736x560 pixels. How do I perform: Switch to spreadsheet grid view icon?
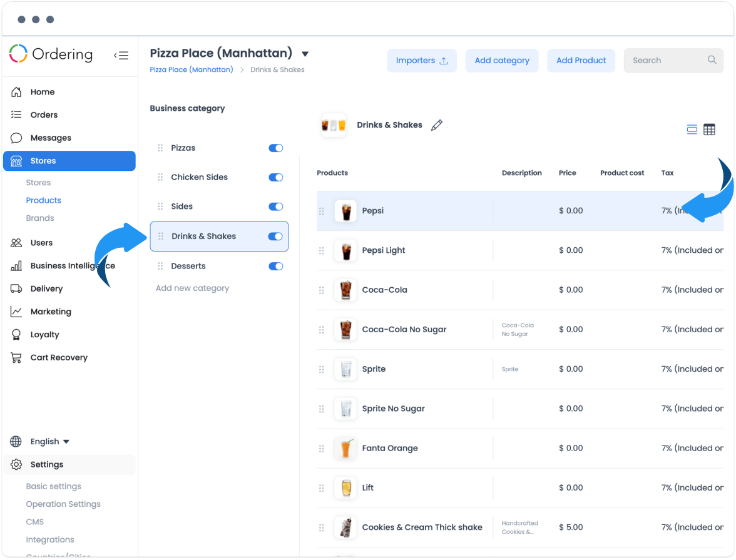709,130
